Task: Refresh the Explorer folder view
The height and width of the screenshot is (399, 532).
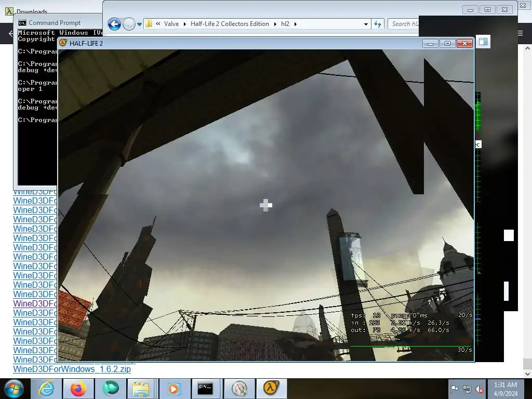Action: [378, 24]
